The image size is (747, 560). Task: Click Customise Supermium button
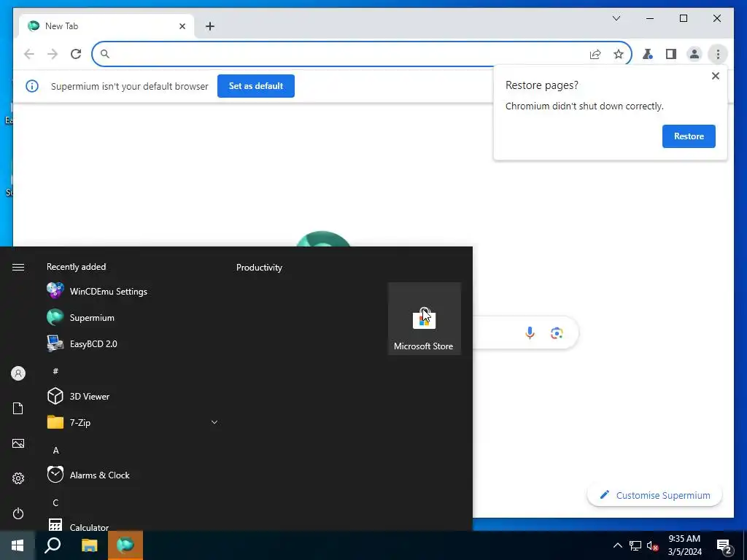(654, 495)
